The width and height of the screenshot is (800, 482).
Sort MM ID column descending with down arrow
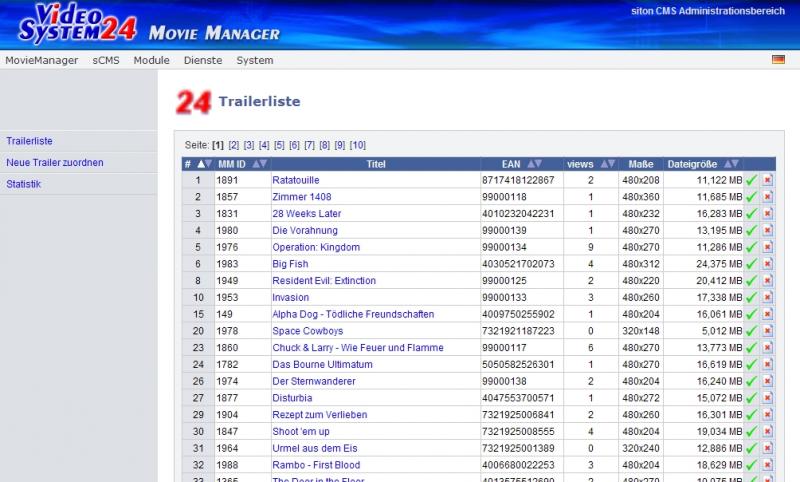click(263, 164)
